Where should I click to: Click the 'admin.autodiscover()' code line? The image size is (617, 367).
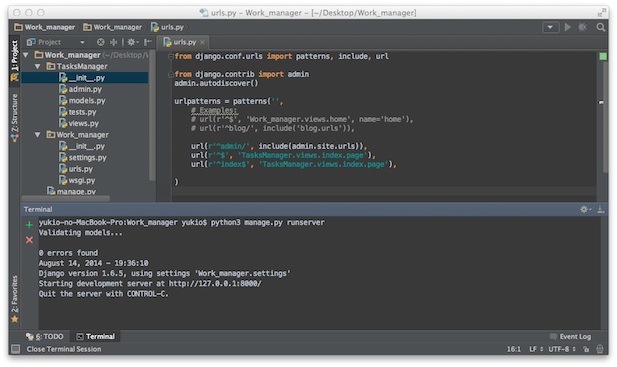(x=216, y=83)
